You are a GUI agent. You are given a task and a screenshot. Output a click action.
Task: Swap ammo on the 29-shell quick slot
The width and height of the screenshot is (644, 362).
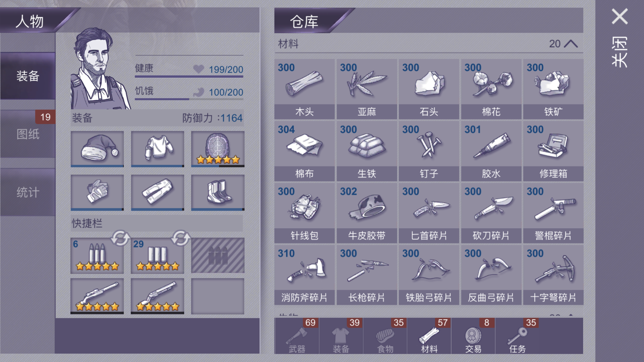point(181,238)
